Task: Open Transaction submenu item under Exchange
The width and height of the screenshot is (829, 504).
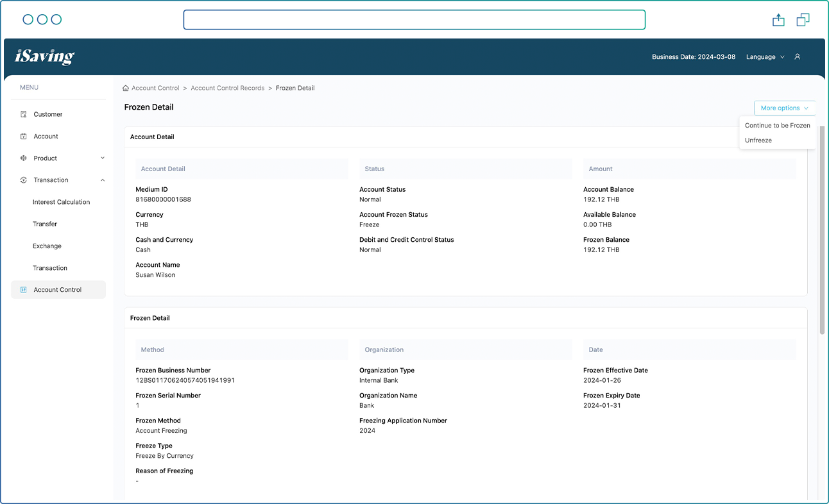Action: click(x=50, y=268)
